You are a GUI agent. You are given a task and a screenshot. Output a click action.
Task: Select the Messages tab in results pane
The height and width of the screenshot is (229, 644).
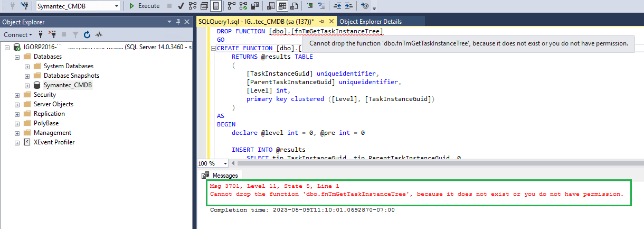pos(221,175)
